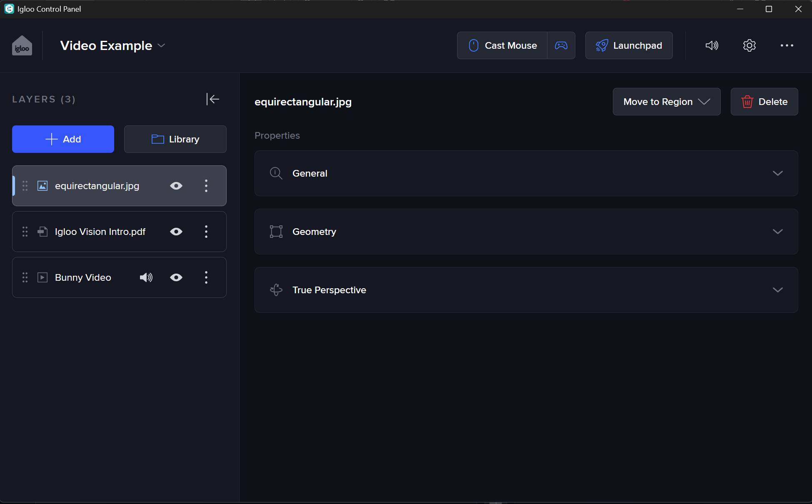This screenshot has width=812, height=504.
Task: Open the Move to Region dropdown
Action: (666, 102)
